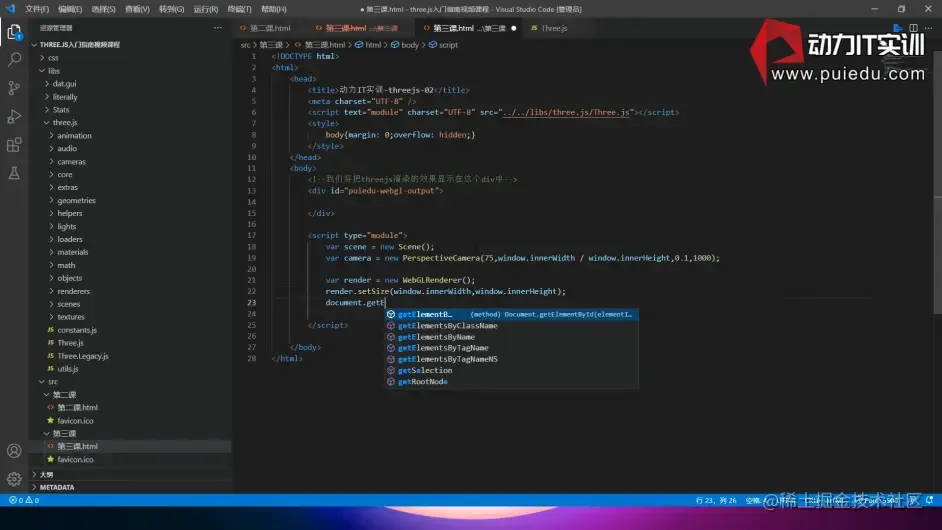Open Three.Legacy.js file
The height and width of the screenshot is (530, 942).
click(82, 356)
